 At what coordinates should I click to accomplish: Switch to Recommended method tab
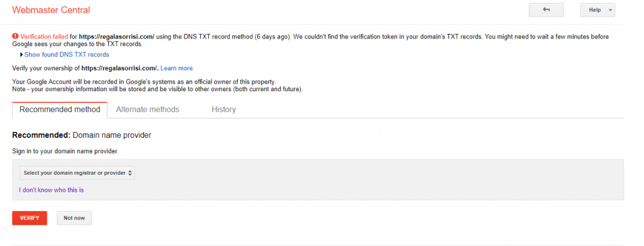click(x=60, y=109)
